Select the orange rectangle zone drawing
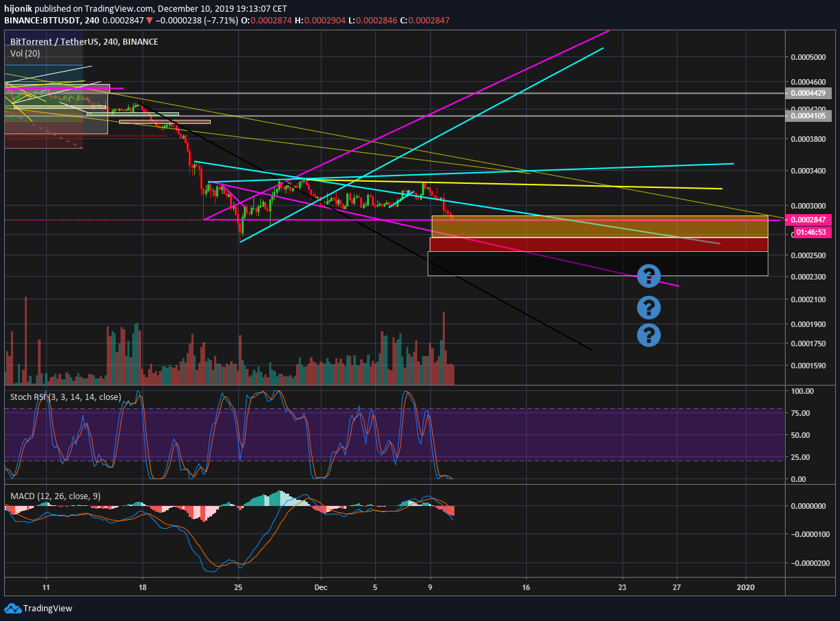 click(x=599, y=227)
